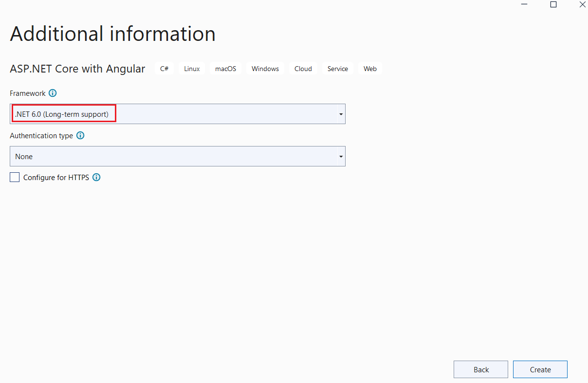Screen dimensions: 588x383
Task: Click the C# tag
Action: (x=165, y=69)
